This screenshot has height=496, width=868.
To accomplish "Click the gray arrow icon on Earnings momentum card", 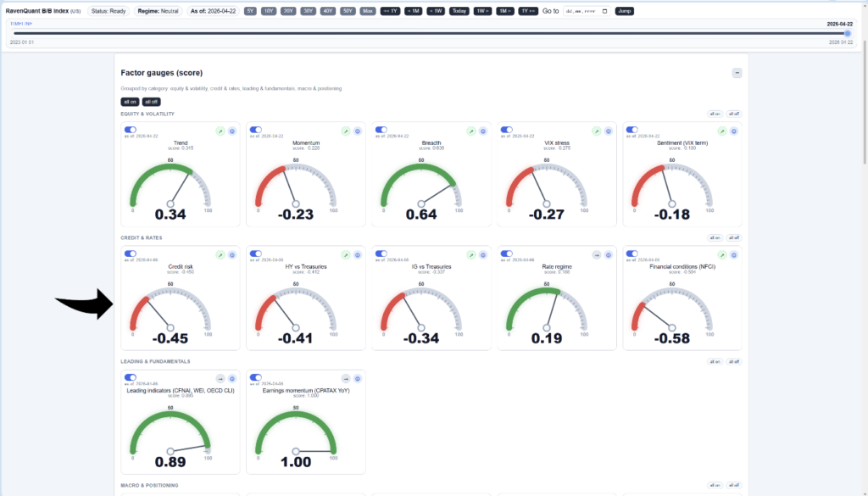I will (x=345, y=378).
